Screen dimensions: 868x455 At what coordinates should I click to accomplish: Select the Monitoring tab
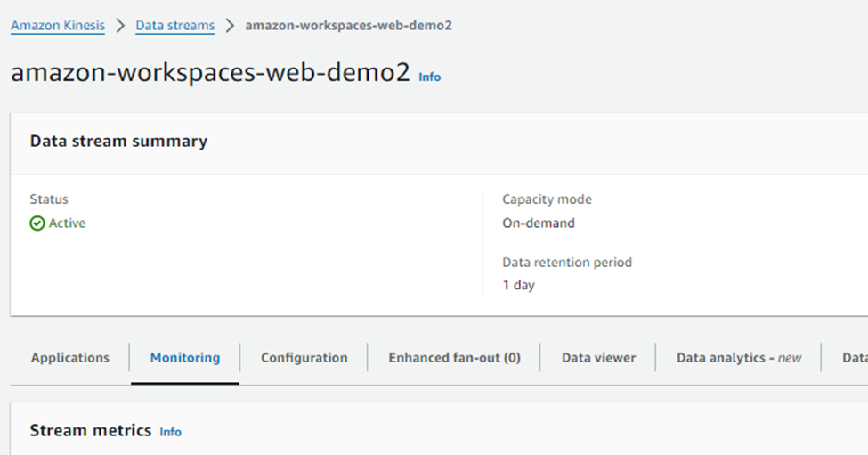[185, 358]
